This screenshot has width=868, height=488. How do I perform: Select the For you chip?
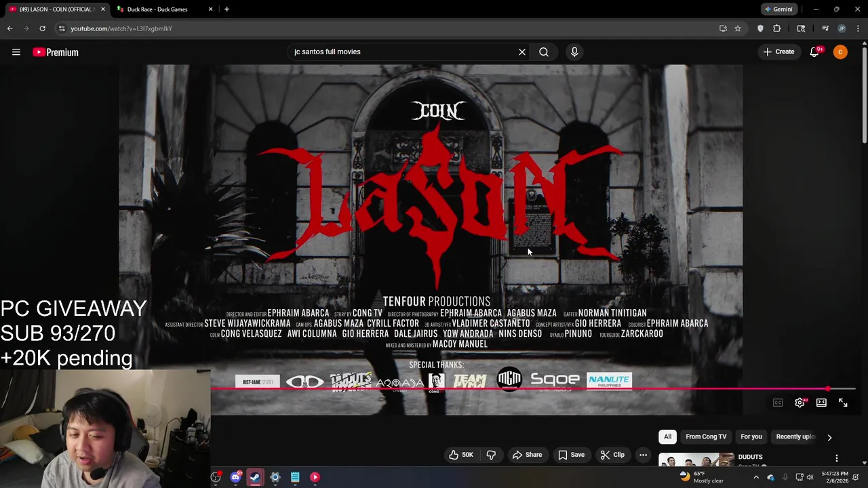click(751, 437)
